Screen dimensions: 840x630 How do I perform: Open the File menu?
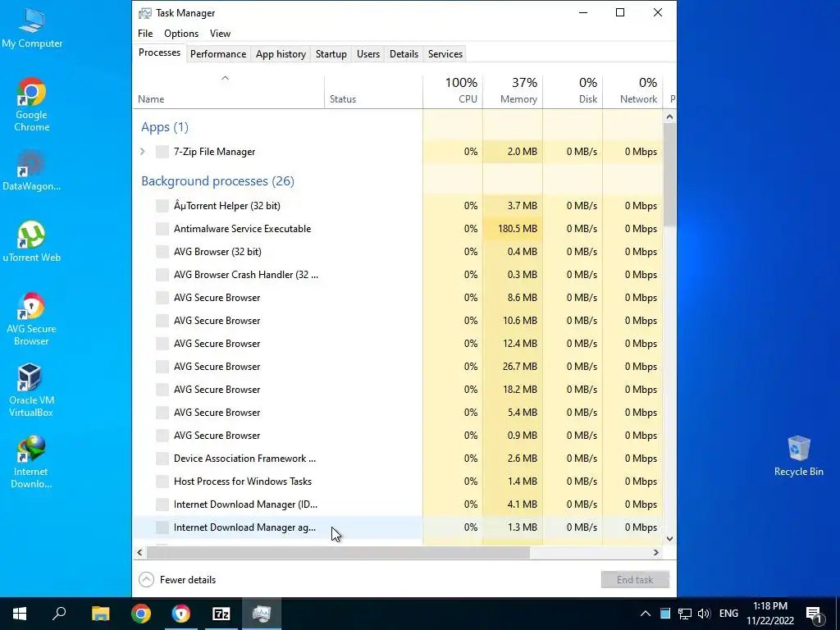pos(145,33)
